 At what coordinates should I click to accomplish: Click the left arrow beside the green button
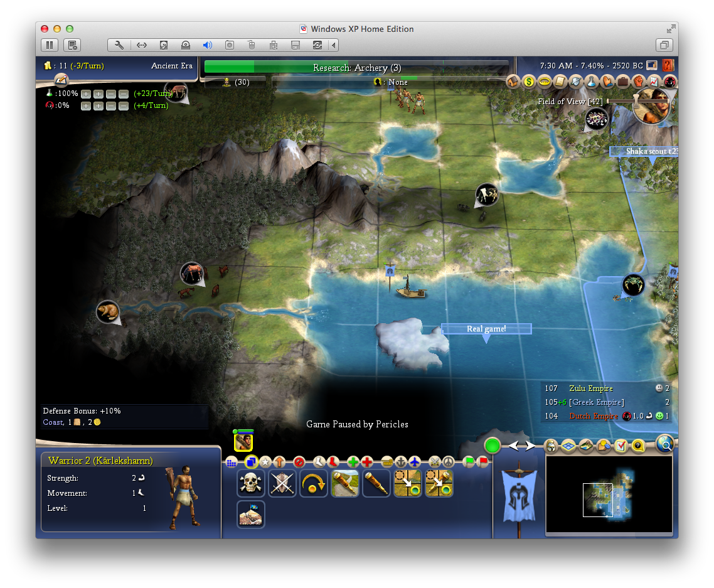pyautogui.click(x=514, y=446)
